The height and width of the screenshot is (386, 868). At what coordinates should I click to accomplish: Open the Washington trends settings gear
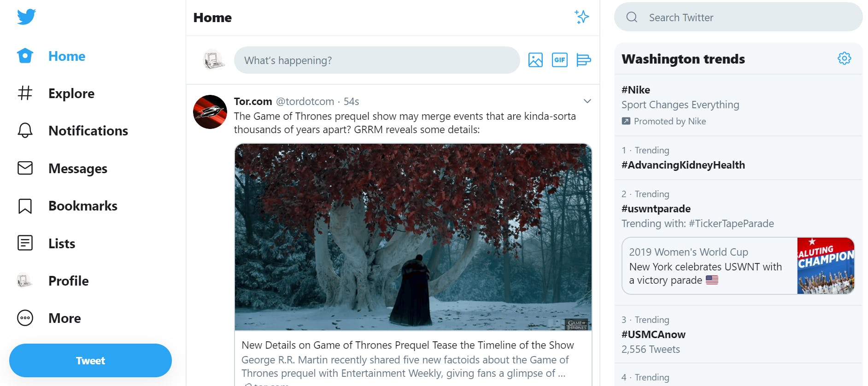pos(844,58)
